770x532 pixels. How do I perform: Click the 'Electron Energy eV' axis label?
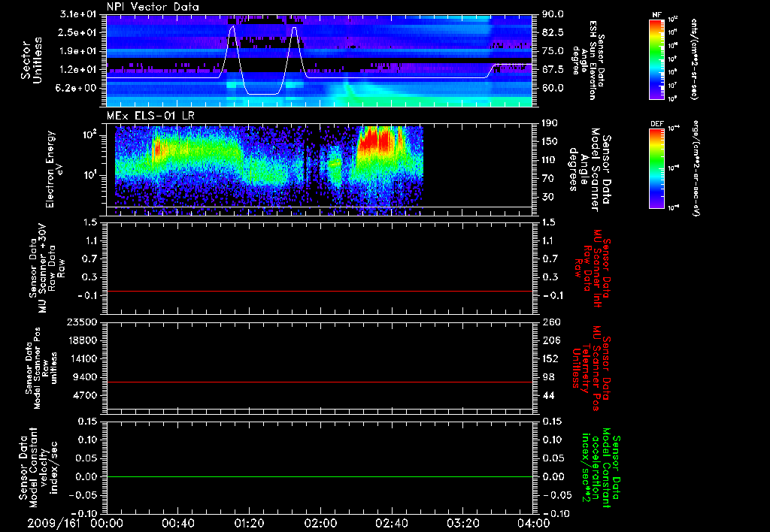[55, 169]
